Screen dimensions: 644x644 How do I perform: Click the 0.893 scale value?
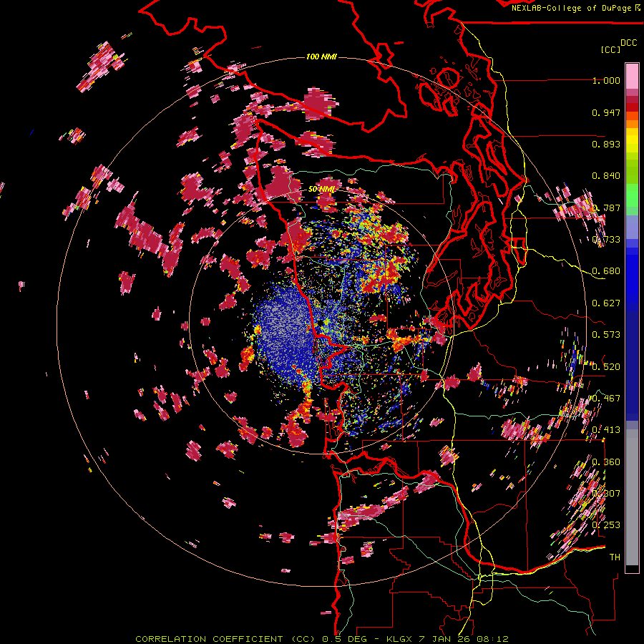click(606, 144)
